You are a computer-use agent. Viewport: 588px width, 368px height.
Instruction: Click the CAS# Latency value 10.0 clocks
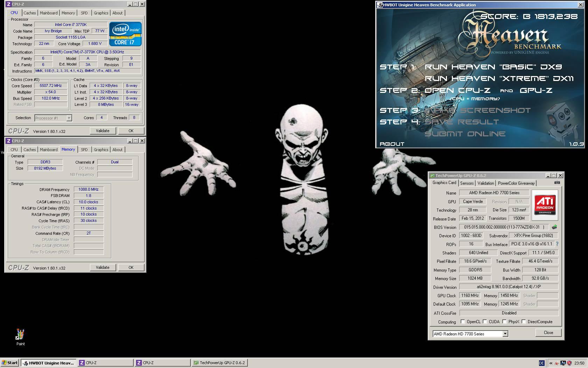(x=89, y=202)
